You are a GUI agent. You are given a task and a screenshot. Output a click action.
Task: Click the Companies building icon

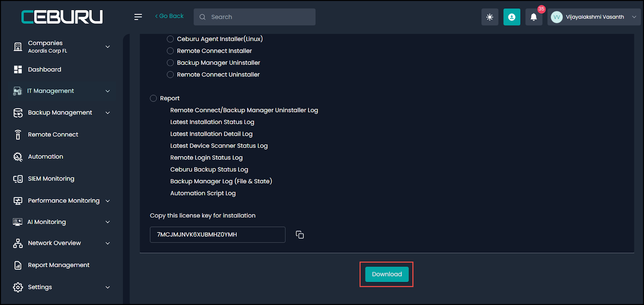coord(18,47)
